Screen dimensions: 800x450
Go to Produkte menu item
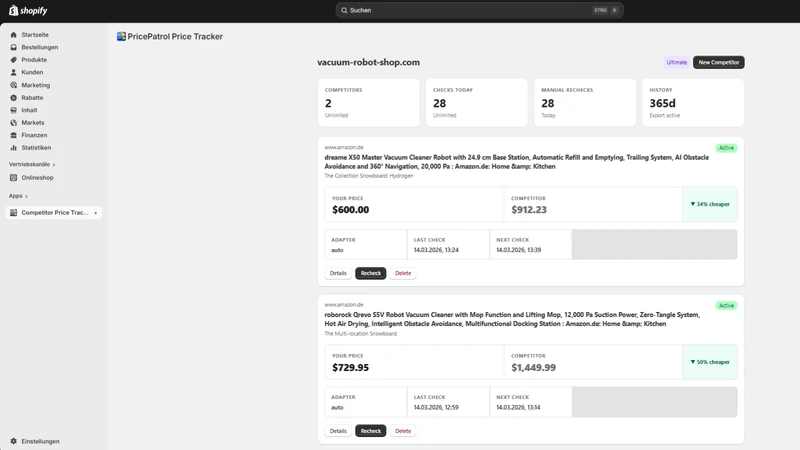[34, 60]
